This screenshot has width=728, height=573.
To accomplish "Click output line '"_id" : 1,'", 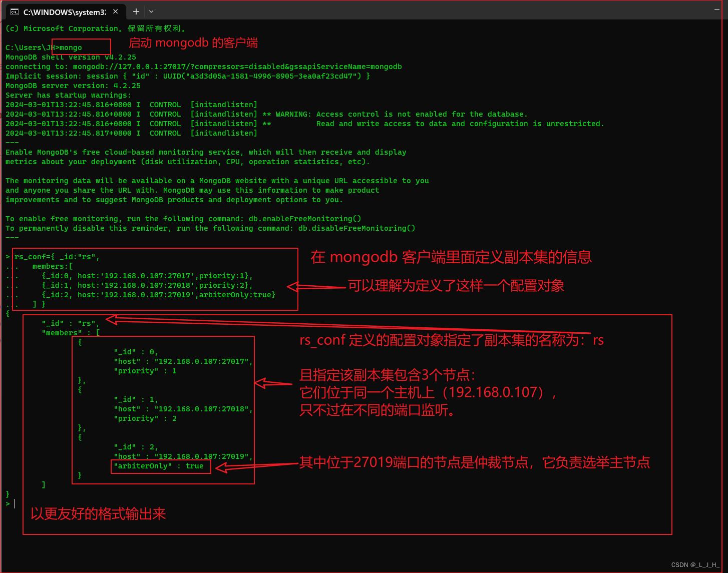I will point(136,399).
